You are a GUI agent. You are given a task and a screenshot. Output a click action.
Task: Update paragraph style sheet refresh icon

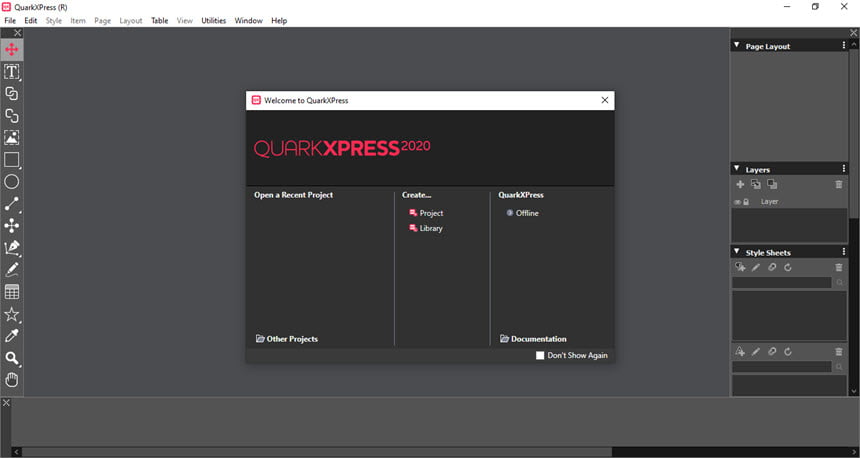tap(788, 267)
